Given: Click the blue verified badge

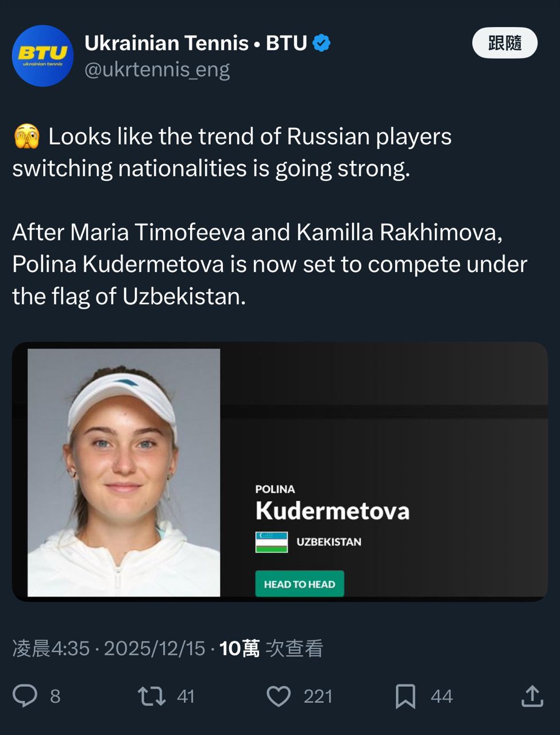Looking at the screenshot, I should [322, 43].
